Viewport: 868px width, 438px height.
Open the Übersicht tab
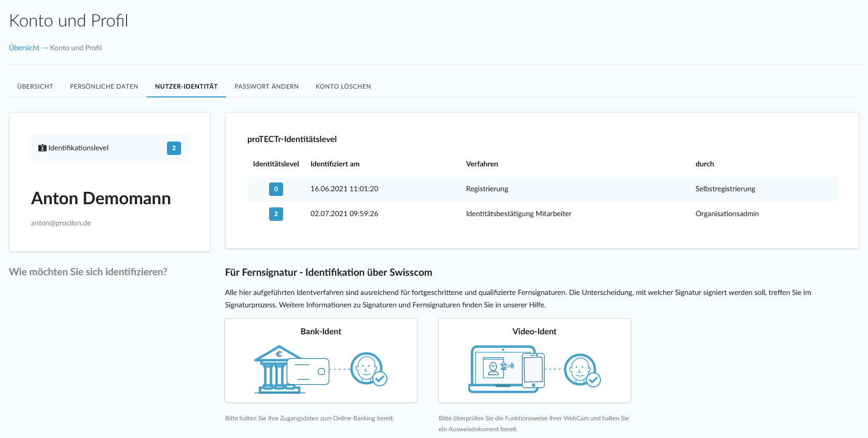coord(35,87)
